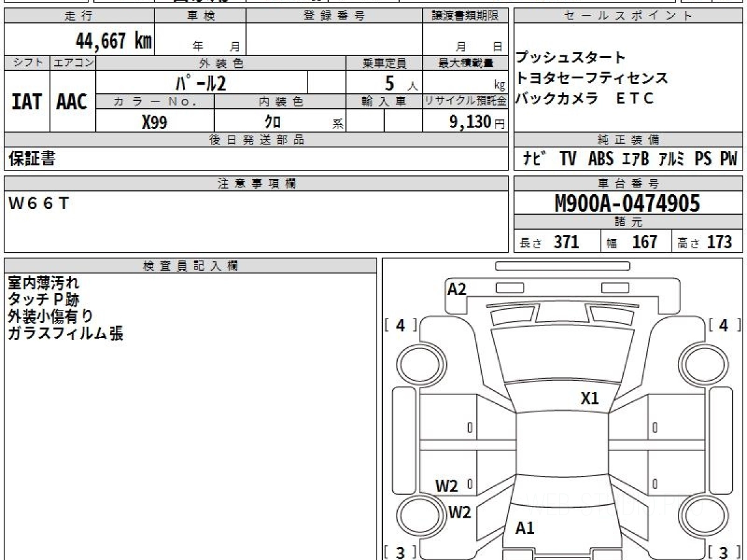Click the A1 damage mark on diagram
The height and width of the screenshot is (560, 747).
click(525, 528)
